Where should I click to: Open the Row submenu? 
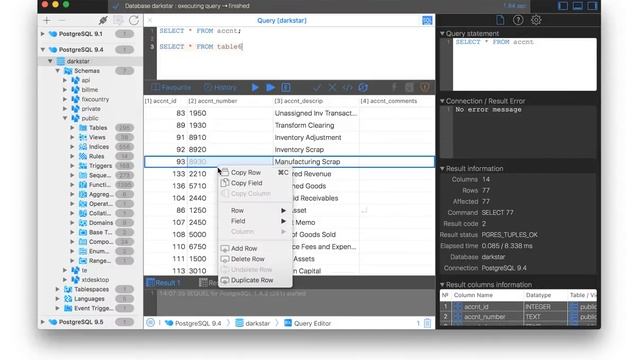click(255, 211)
